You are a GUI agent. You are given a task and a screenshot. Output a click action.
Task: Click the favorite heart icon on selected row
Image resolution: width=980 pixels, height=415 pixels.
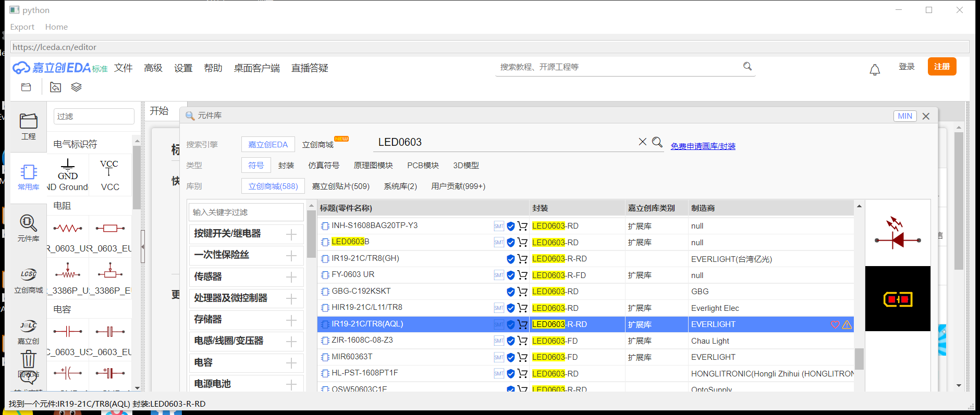(x=835, y=324)
